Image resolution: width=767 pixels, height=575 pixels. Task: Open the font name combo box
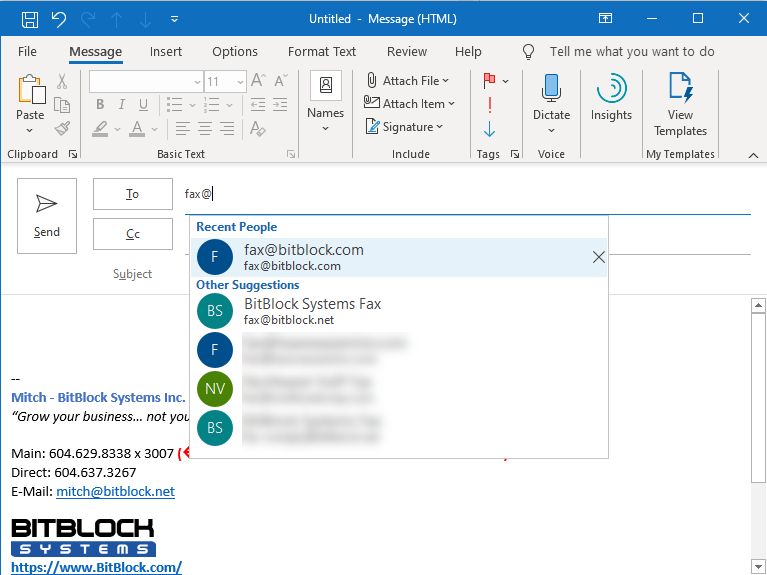point(146,82)
